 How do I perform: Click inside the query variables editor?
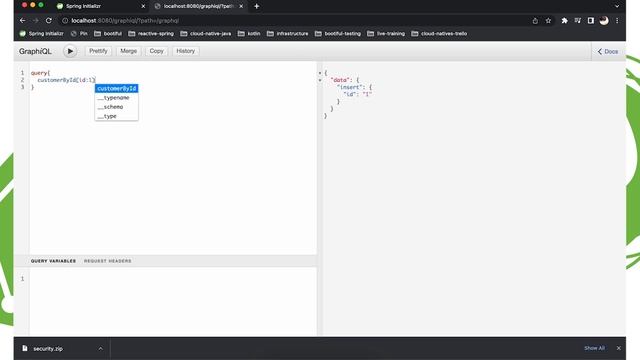[x=173, y=301]
